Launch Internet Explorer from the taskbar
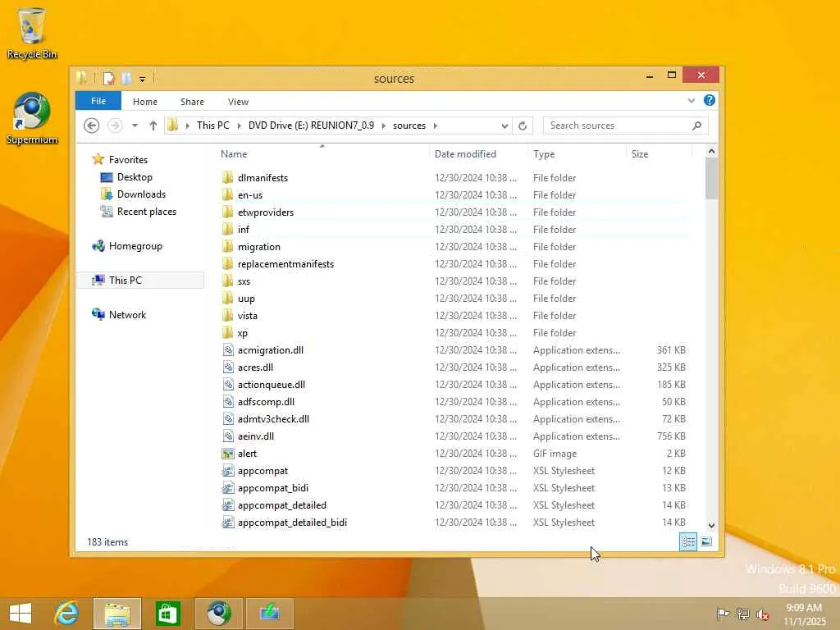 click(x=66, y=614)
